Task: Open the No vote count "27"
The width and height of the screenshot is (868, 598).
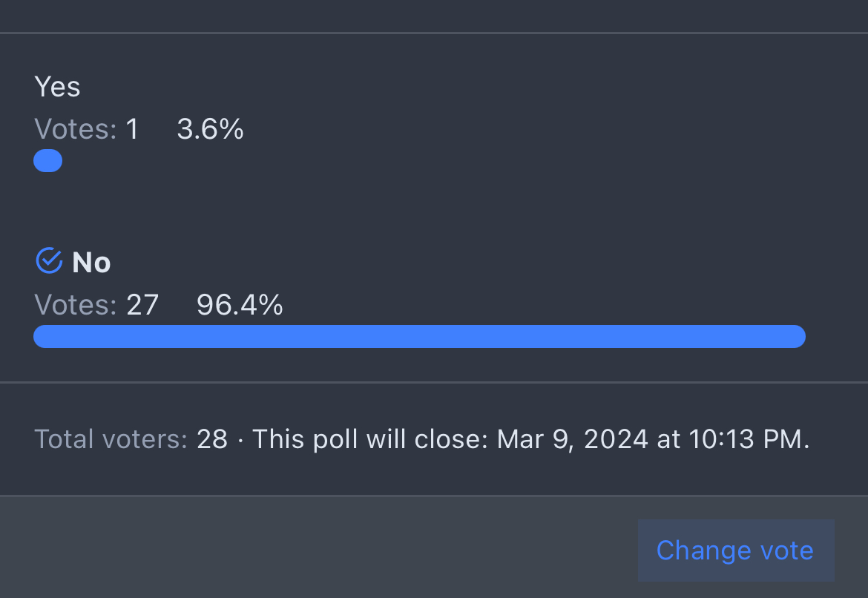Action: coord(142,305)
